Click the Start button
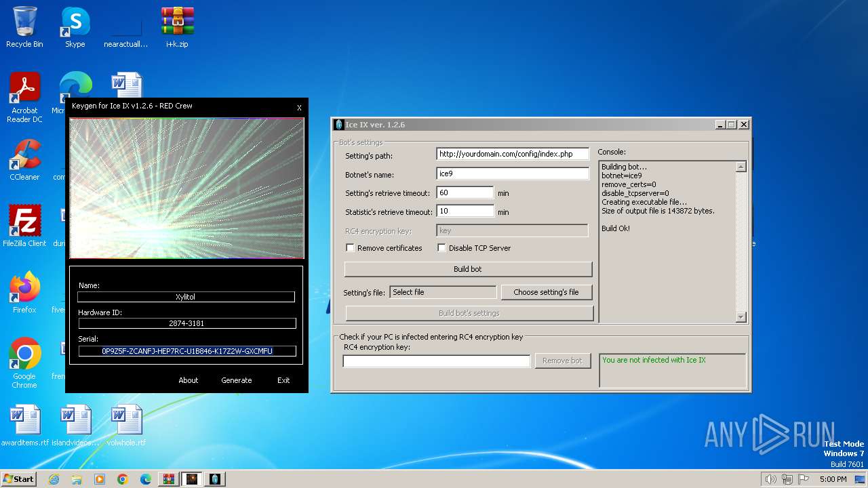The width and height of the screenshot is (868, 488). pos(19,479)
